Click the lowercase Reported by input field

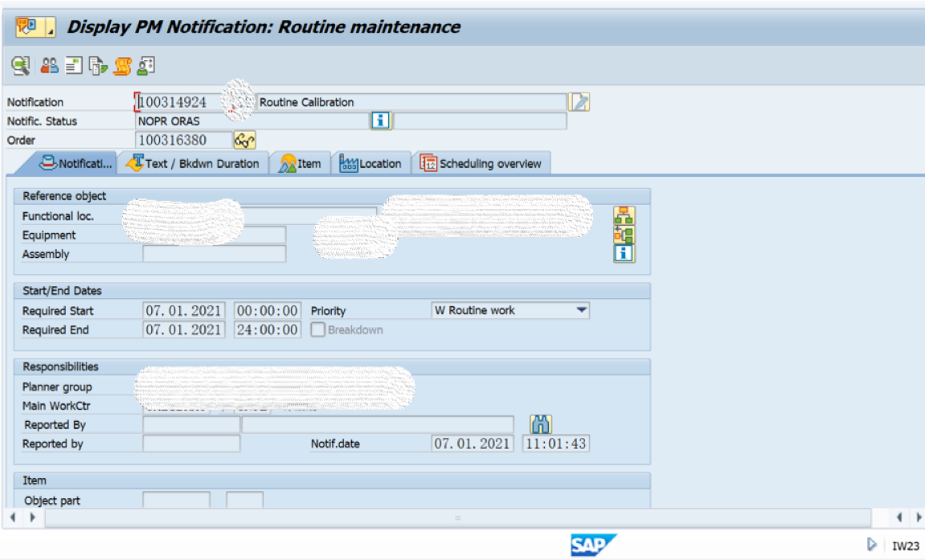point(191,444)
